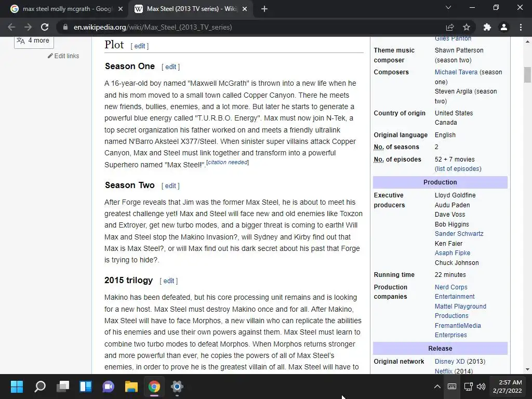Screen dimensions: 532x399
Task: Expand the 4 more languages button
Action: tap(34, 41)
